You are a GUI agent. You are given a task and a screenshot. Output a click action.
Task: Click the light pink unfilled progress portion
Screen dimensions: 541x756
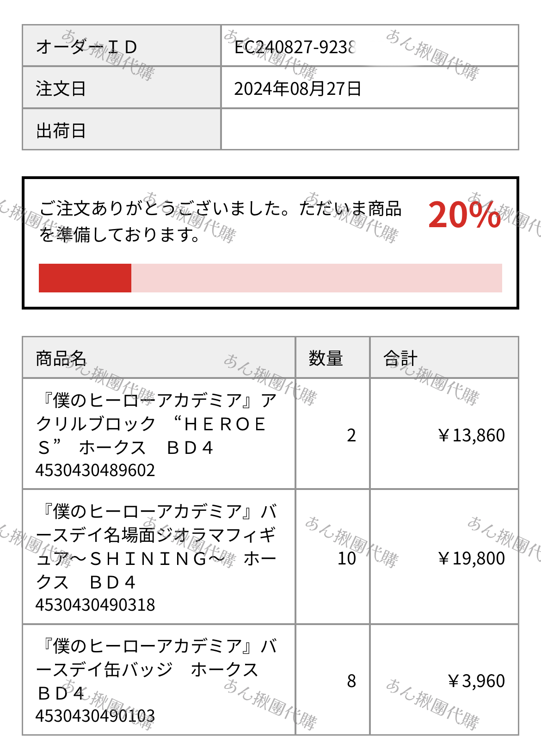317,278
